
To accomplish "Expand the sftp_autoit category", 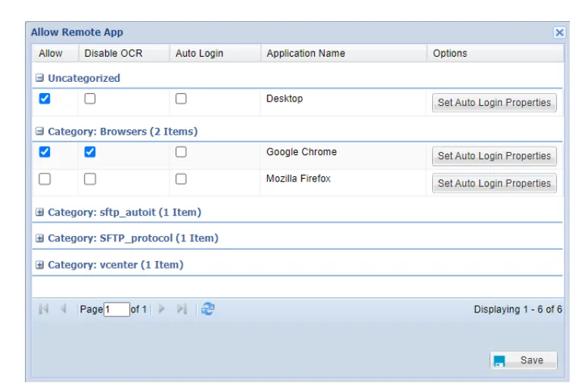I will (40, 213).
